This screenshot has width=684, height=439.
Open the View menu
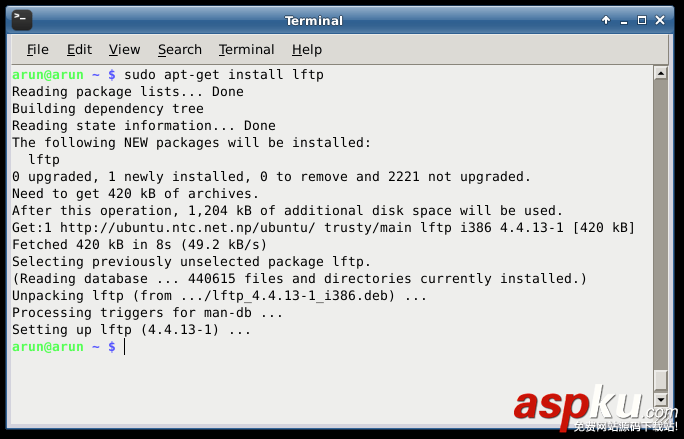pyautogui.click(x=124, y=50)
